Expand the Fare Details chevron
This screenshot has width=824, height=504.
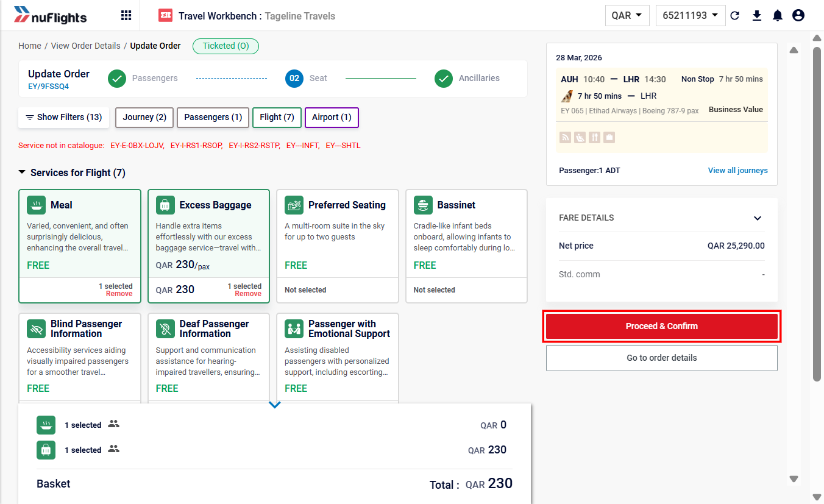[x=758, y=218]
